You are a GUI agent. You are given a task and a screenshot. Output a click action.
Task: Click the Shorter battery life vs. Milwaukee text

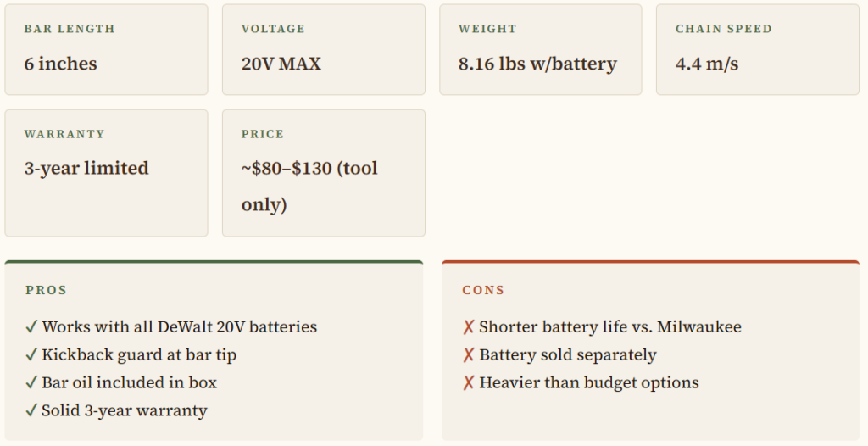(610, 327)
